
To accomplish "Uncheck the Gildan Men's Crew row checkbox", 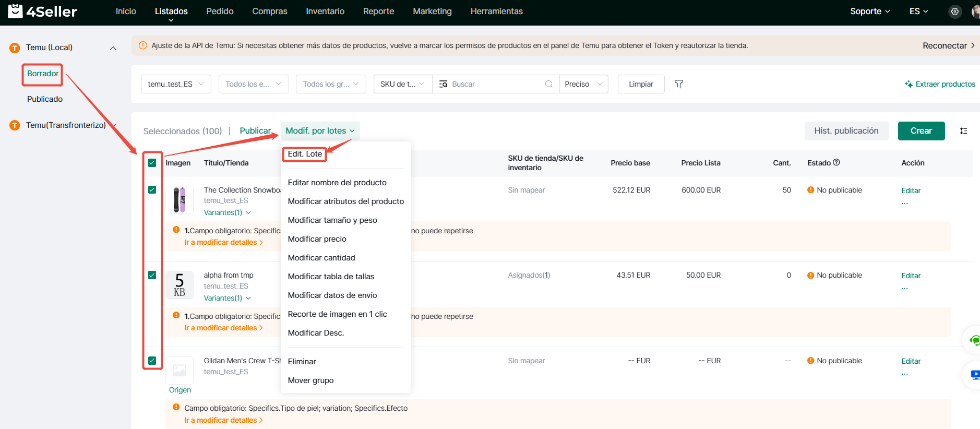I will [x=152, y=361].
